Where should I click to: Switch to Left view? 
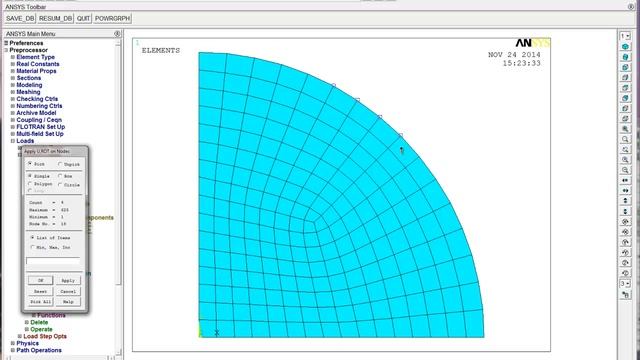click(x=625, y=108)
